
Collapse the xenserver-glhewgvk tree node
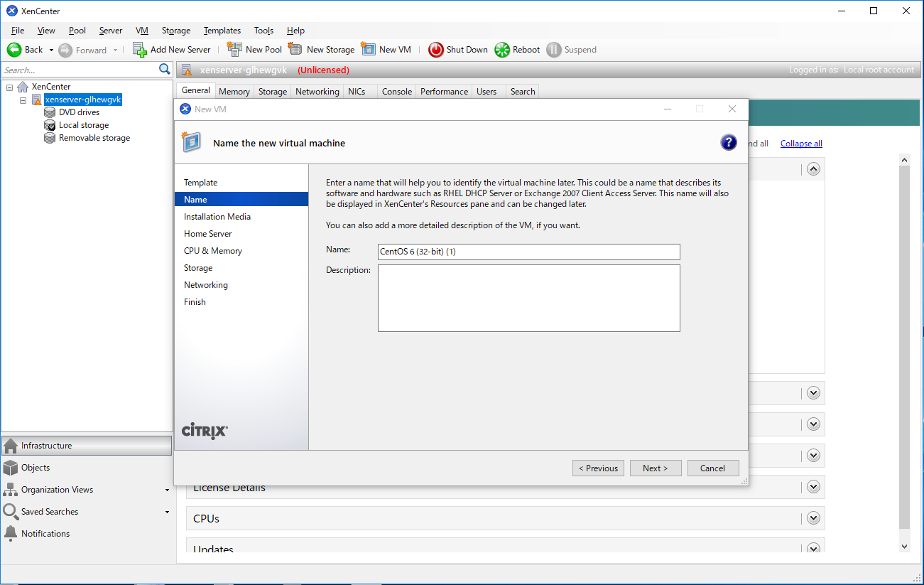(23, 100)
